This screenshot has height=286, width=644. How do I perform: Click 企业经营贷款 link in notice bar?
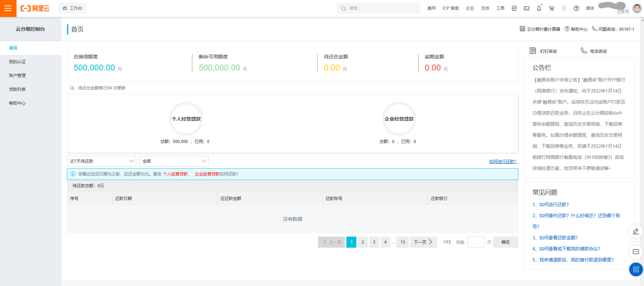(207, 174)
